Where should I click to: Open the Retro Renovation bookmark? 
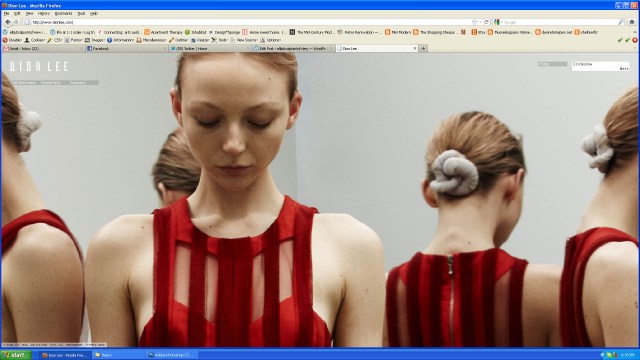tap(358, 32)
